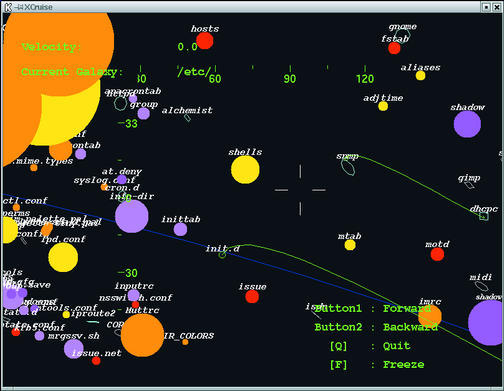This screenshot has height=391, width=504.
Task: Click the 90 heading compass marker
Action: (290, 79)
